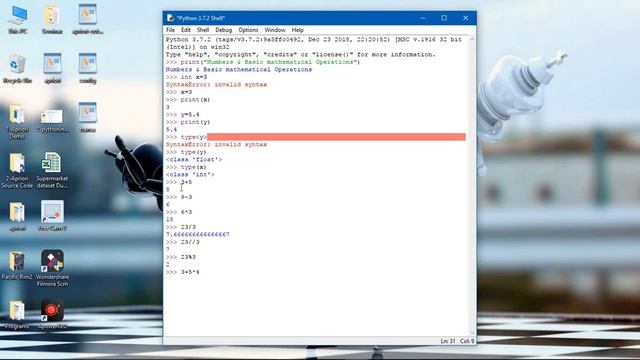
Task: Select the 2-Apriori Source Code folder
Action: (17, 170)
